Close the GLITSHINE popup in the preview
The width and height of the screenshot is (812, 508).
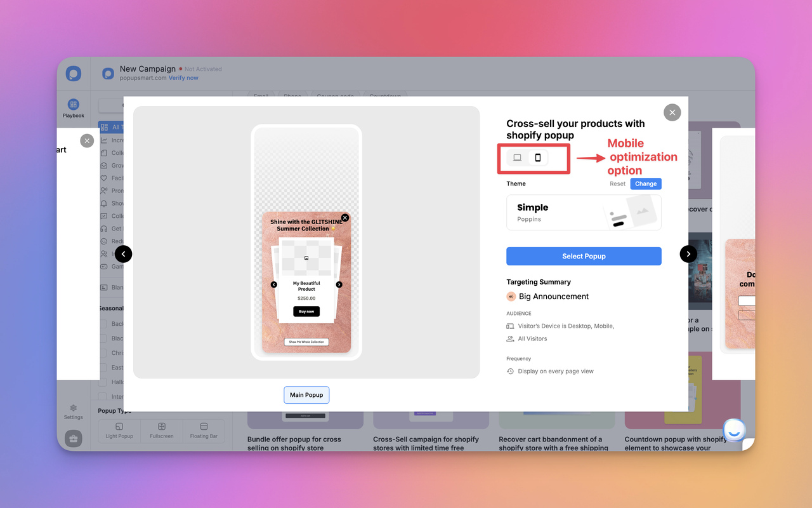pyautogui.click(x=345, y=218)
